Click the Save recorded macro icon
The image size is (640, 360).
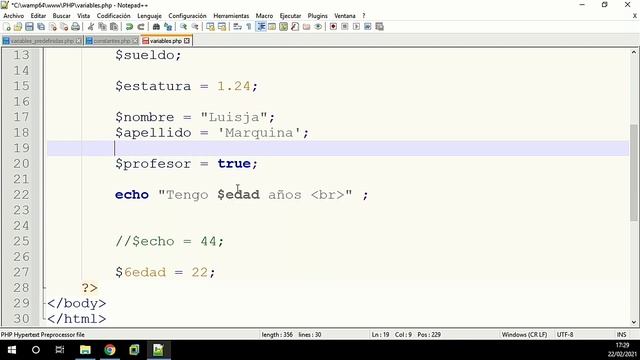(380, 27)
